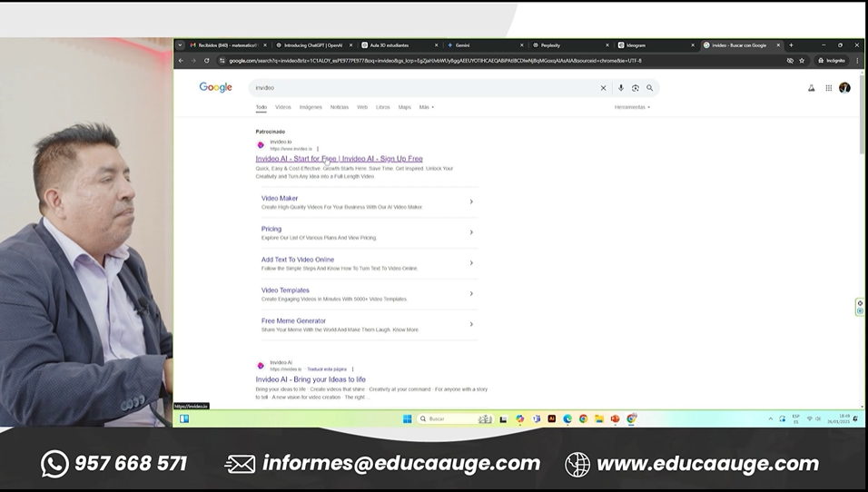
Task: Switch to the Recibidos Gmail tab
Action: [228, 45]
